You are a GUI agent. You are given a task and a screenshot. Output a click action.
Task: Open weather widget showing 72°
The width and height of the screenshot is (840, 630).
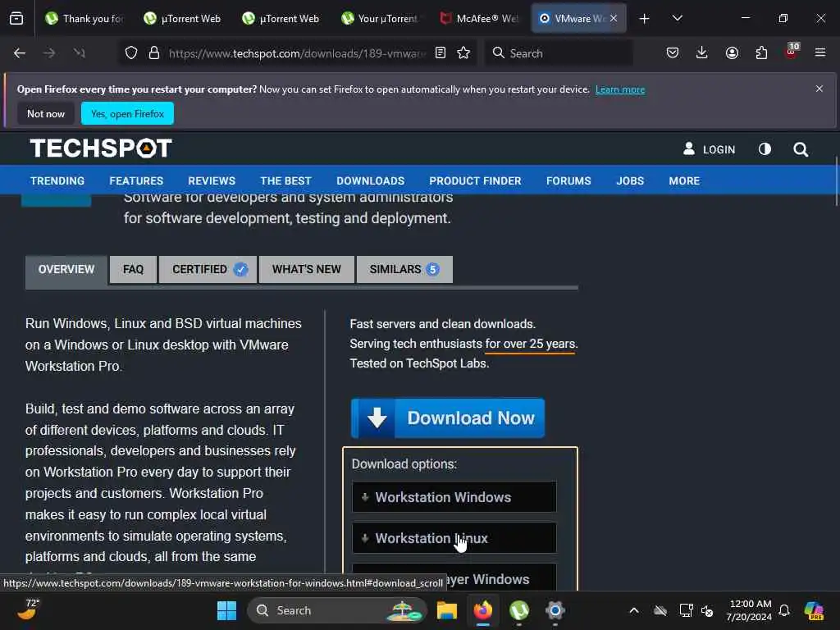(x=29, y=609)
